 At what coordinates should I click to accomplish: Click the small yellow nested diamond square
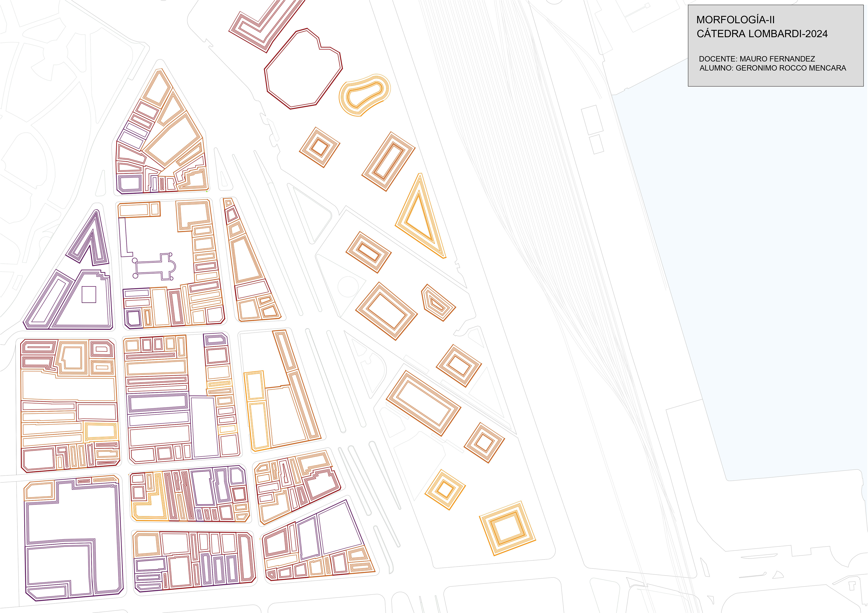(445, 490)
